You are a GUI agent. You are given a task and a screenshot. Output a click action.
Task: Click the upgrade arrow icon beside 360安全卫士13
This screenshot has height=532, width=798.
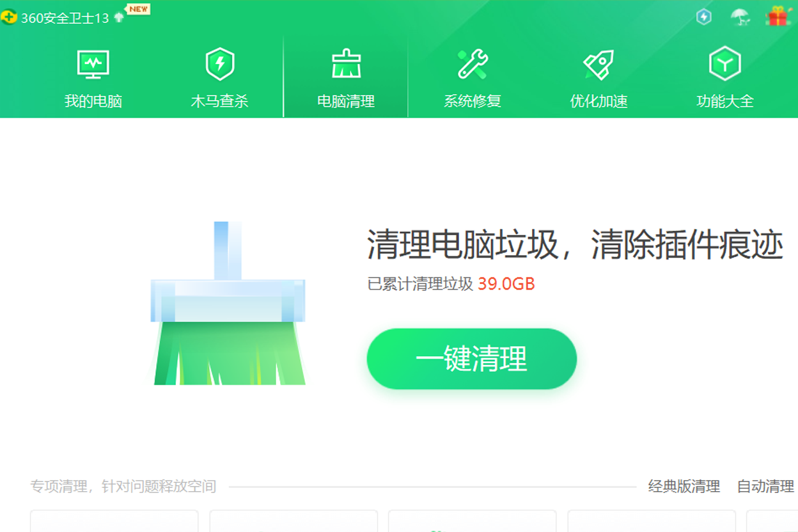click(x=119, y=17)
